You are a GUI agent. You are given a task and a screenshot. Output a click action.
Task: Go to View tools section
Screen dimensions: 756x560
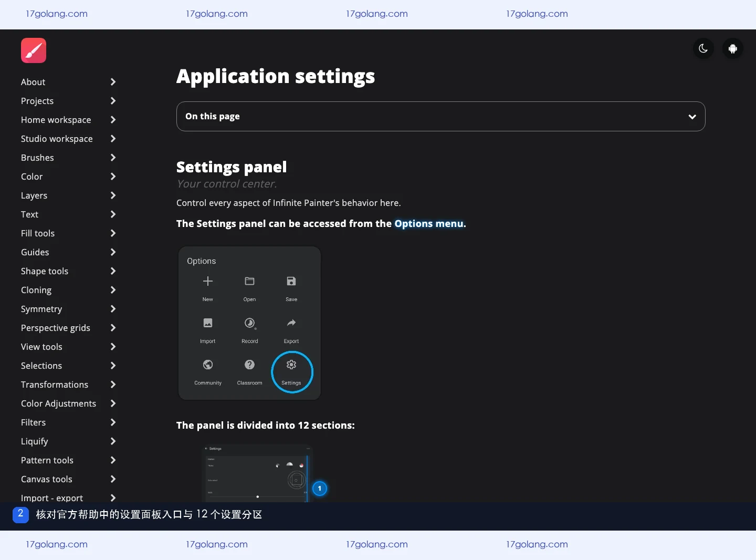[41, 347]
